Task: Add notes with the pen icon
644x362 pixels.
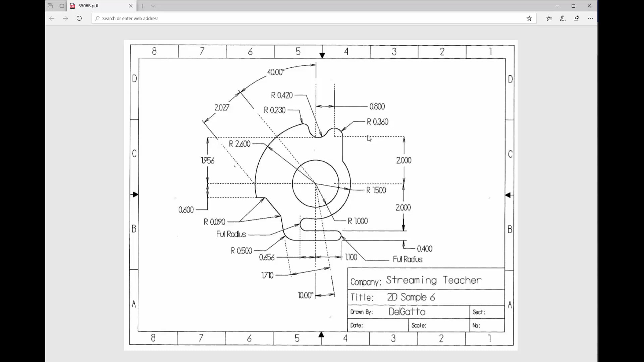Action: (x=562, y=18)
